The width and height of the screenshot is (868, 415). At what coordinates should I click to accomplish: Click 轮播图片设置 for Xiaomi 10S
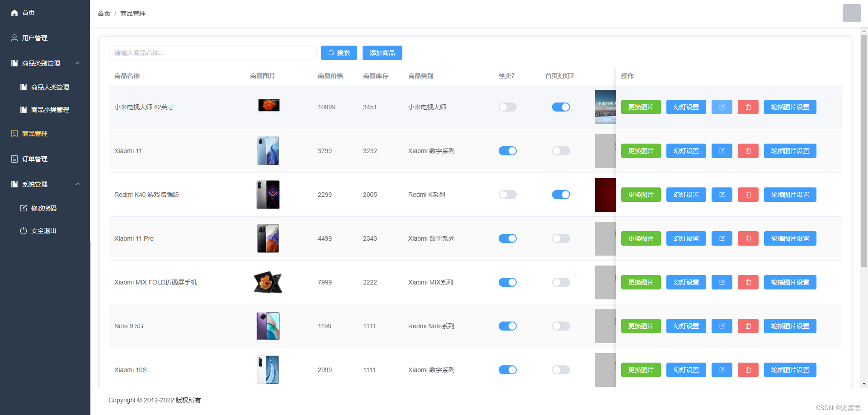[790, 370]
